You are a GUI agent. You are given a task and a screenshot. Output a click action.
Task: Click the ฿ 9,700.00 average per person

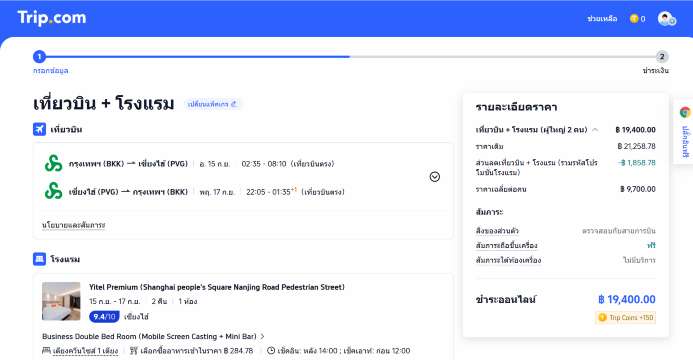pyautogui.click(x=637, y=189)
